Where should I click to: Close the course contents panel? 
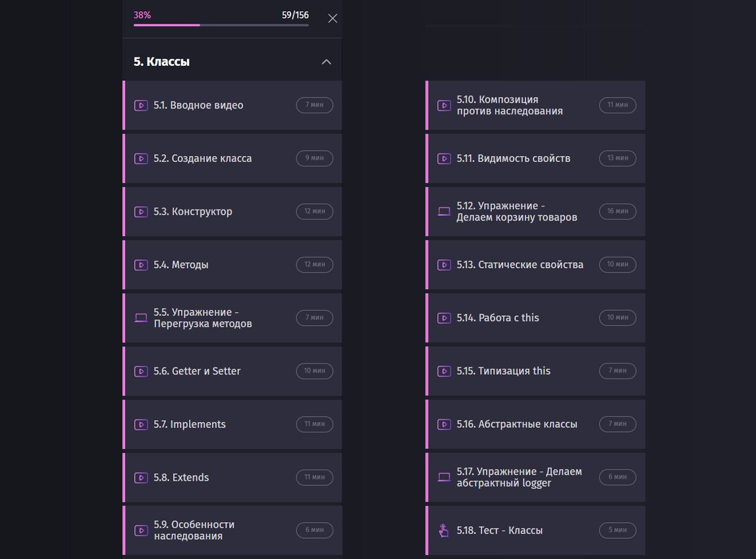tap(333, 18)
